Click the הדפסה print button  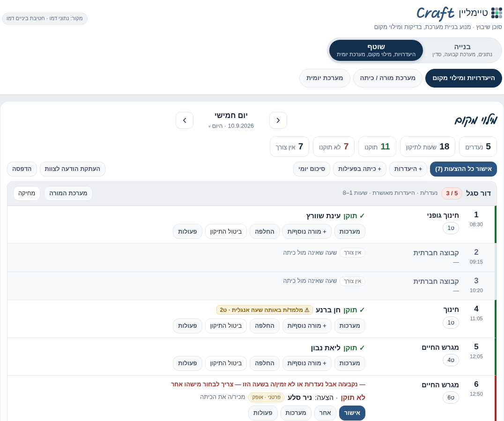(22, 169)
